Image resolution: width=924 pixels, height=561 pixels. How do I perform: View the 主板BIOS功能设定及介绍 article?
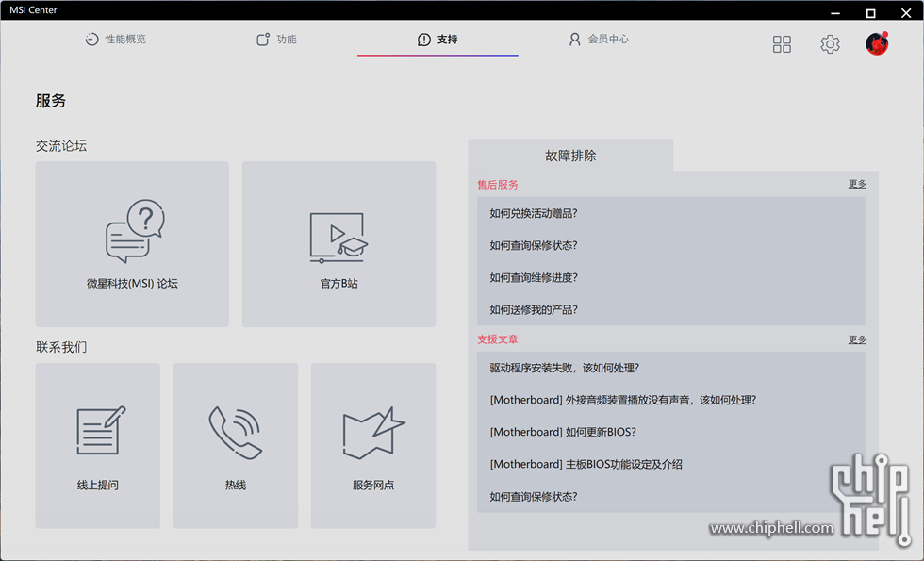(586, 464)
